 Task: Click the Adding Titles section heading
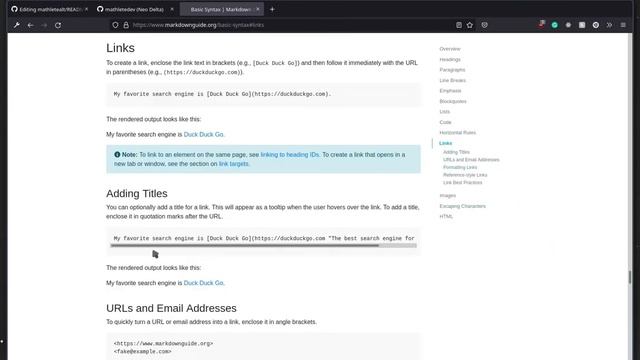[x=137, y=193]
